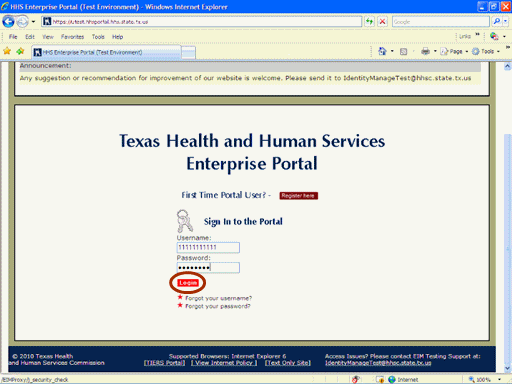This screenshot has height=384, width=512.
Task: Click the address bar URL field
Action: click(x=202, y=22)
